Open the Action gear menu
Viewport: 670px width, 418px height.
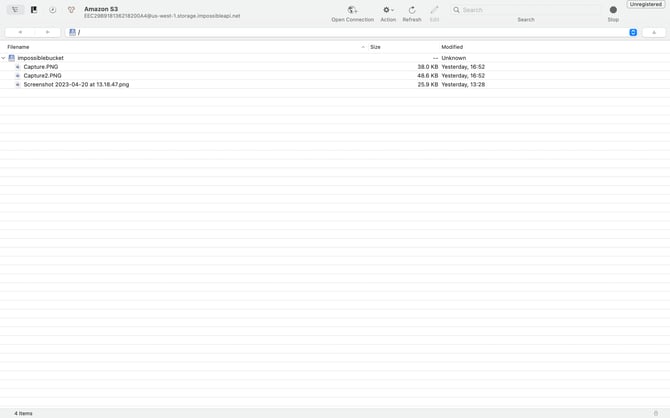click(x=388, y=10)
